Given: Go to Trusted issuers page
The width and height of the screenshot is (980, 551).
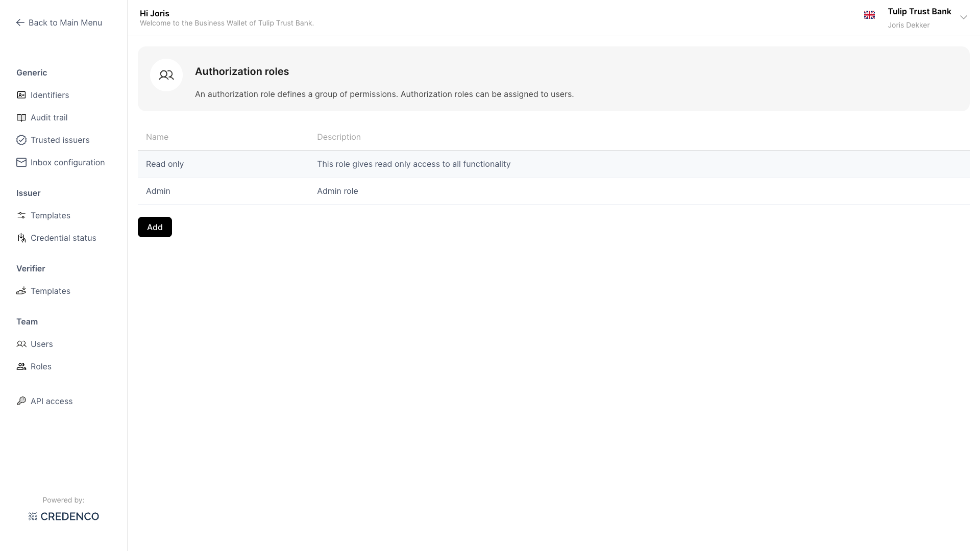Looking at the screenshot, I should [60, 140].
